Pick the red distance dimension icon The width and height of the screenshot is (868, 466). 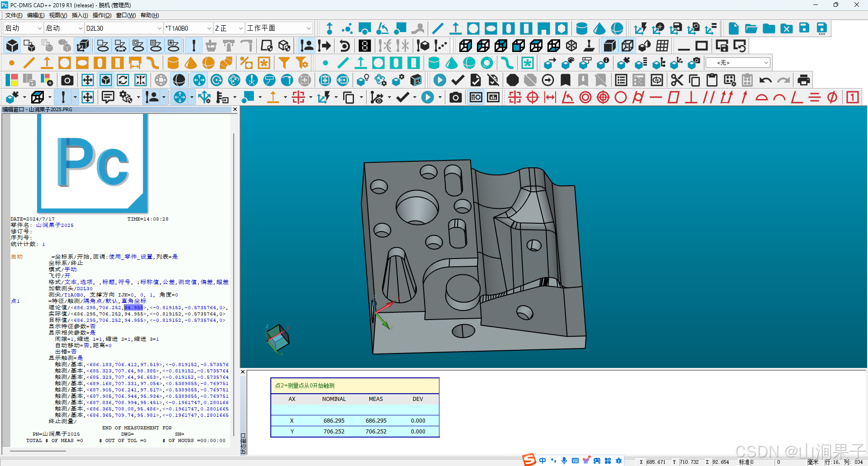coord(550,97)
